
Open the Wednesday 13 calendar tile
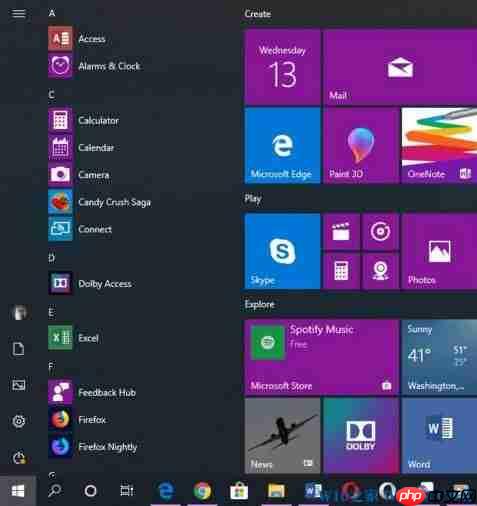point(282,67)
